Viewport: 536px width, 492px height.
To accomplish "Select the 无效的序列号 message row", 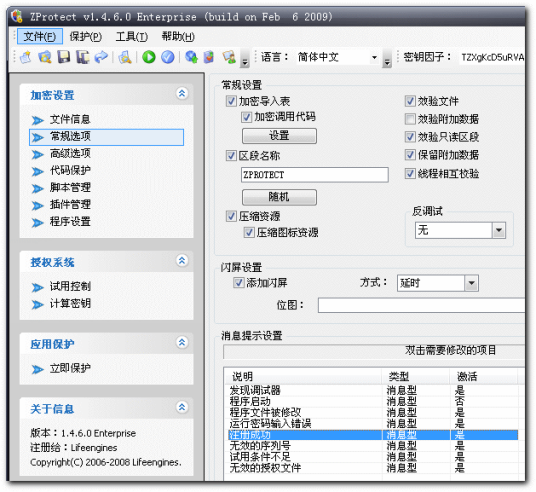I will (373, 446).
